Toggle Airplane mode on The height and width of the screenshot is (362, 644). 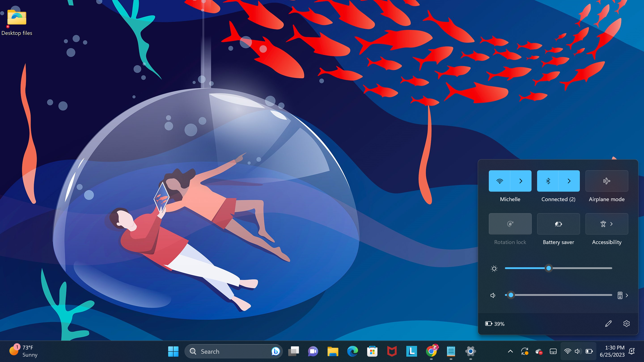click(x=606, y=181)
